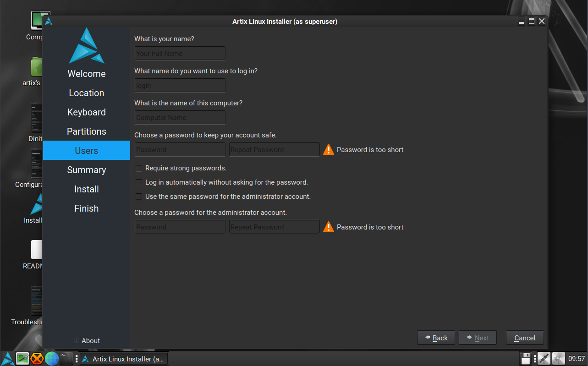Enable Require strong passwords checkbox
The image size is (588, 366).
coord(139,168)
